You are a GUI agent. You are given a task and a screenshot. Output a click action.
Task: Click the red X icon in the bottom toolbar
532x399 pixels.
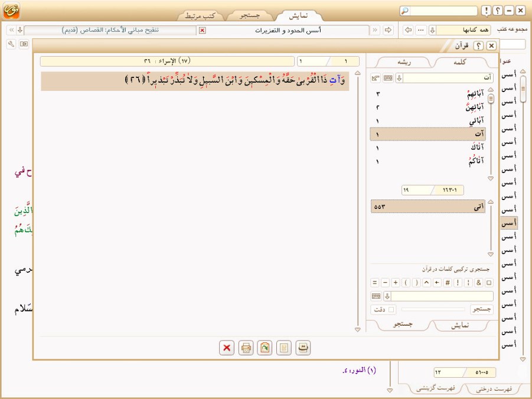[x=226, y=348]
